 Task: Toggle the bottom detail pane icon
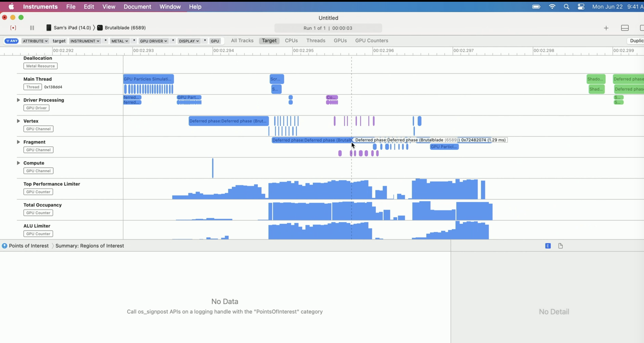tap(625, 28)
